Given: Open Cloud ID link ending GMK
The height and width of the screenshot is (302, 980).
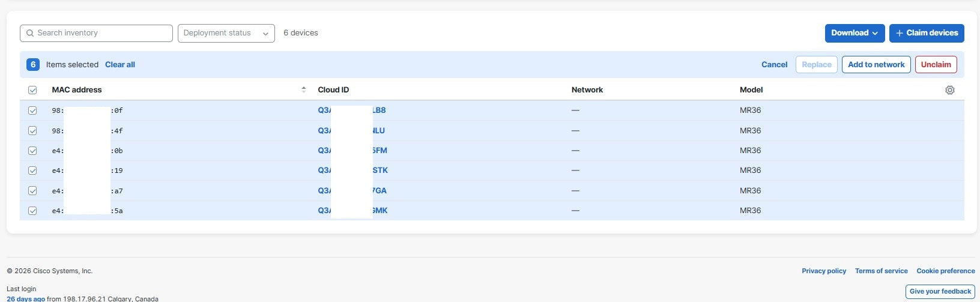Looking at the screenshot, I should [352, 211].
